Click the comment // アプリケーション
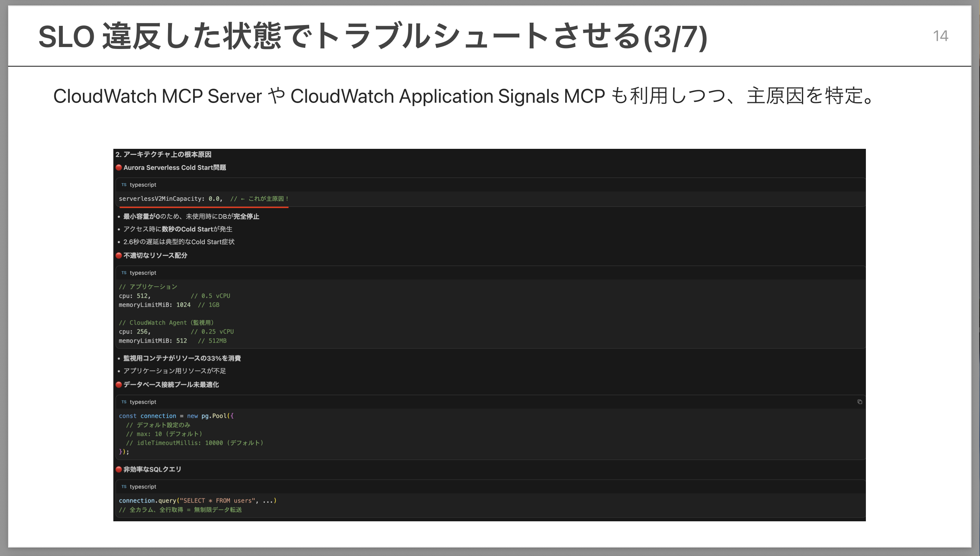Image resolution: width=980 pixels, height=556 pixels. [148, 286]
